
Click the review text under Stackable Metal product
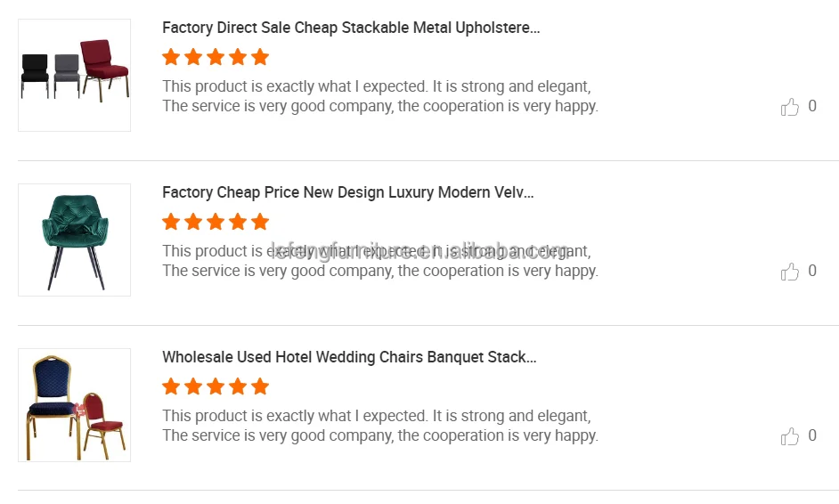click(x=379, y=96)
